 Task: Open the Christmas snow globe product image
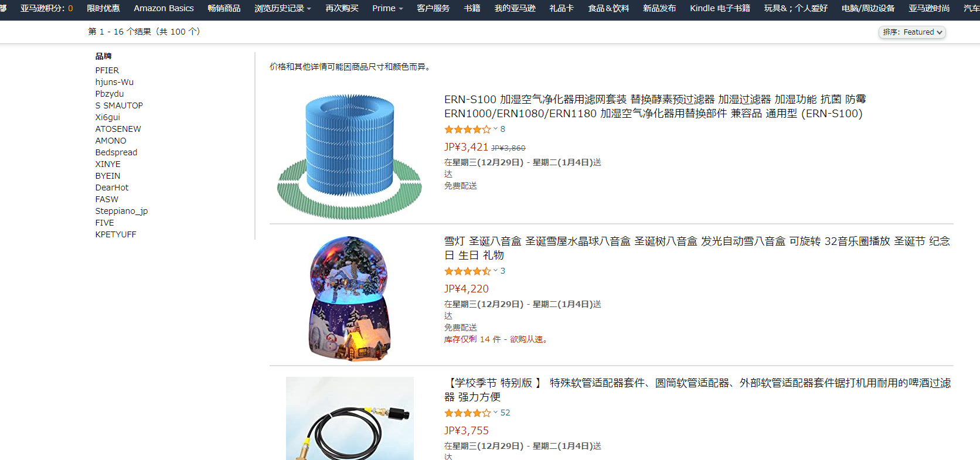tap(349, 298)
